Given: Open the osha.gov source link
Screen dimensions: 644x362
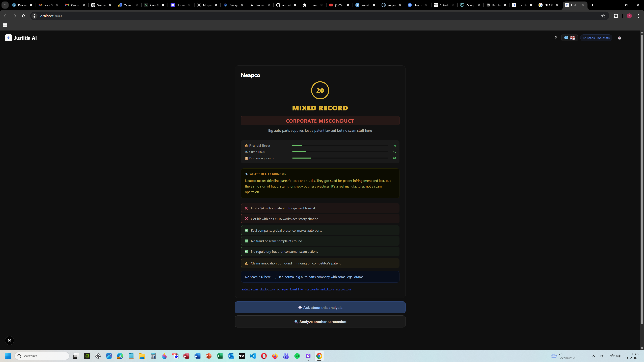Looking at the screenshot, I should pyautogui.click(x=282, y=289).
